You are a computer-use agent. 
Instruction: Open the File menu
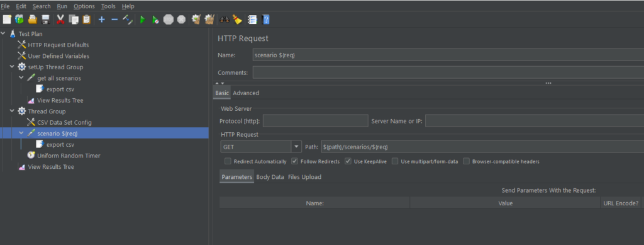coord(5,6)
